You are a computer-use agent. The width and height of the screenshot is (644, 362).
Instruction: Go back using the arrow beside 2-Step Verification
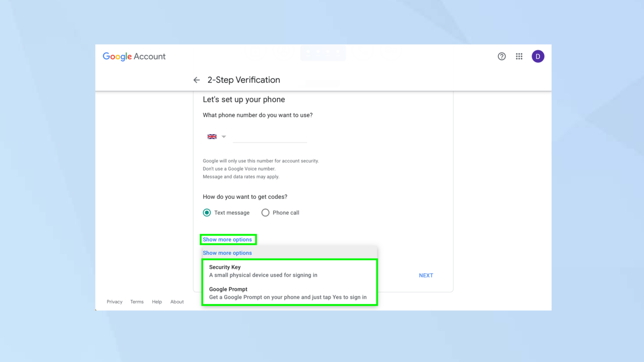(x=196, y=80)
